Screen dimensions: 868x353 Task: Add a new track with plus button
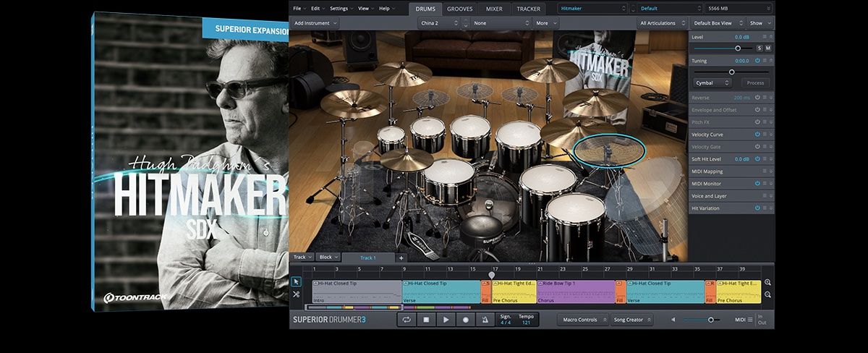click(x=401, y=258)
